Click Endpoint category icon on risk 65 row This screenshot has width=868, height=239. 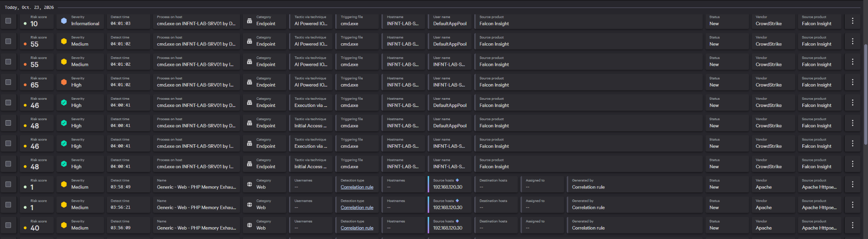[x=249, y=82]
